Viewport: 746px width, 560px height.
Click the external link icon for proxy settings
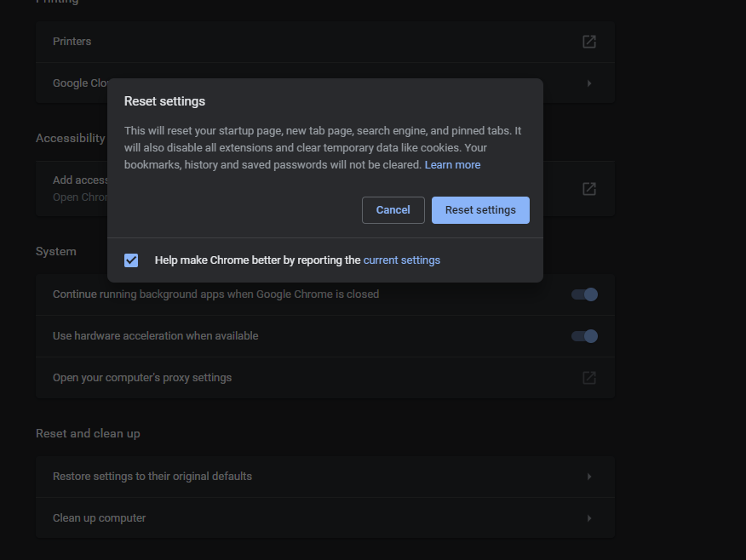coord(588,377)
